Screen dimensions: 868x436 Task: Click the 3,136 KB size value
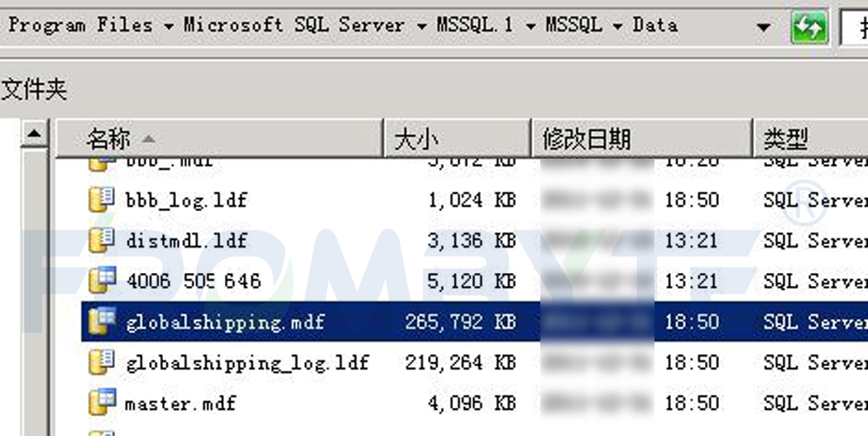[471, 241]
